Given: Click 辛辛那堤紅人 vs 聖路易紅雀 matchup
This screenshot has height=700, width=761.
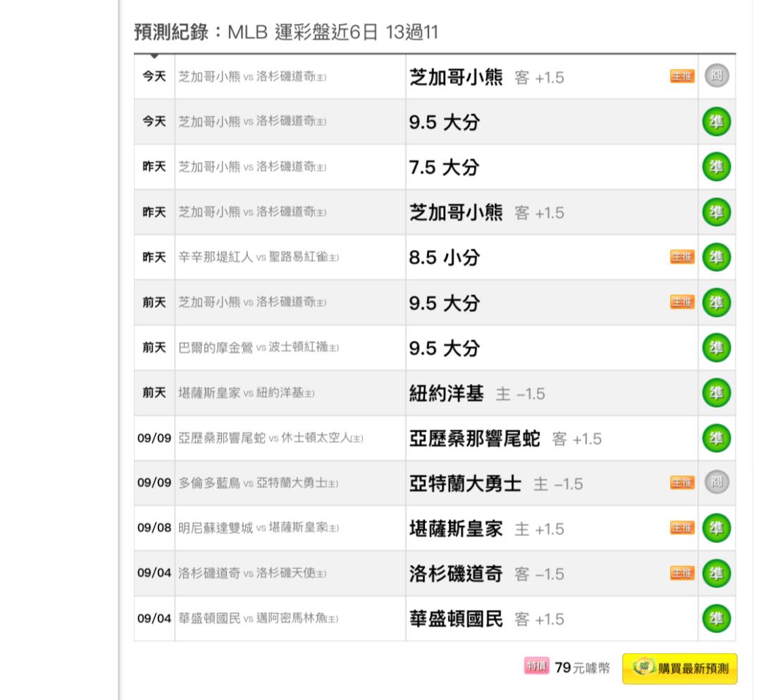Looking at the screenshot, I should pos(258,257).
